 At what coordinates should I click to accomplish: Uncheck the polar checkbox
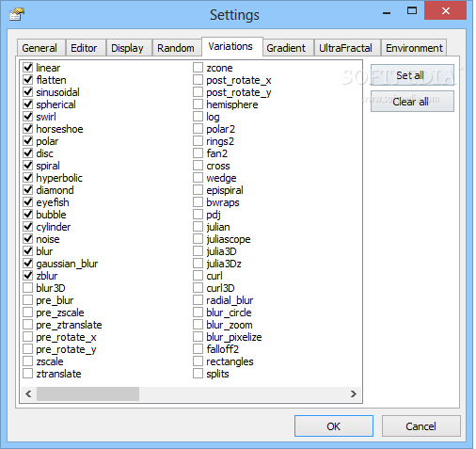(28, 140)
